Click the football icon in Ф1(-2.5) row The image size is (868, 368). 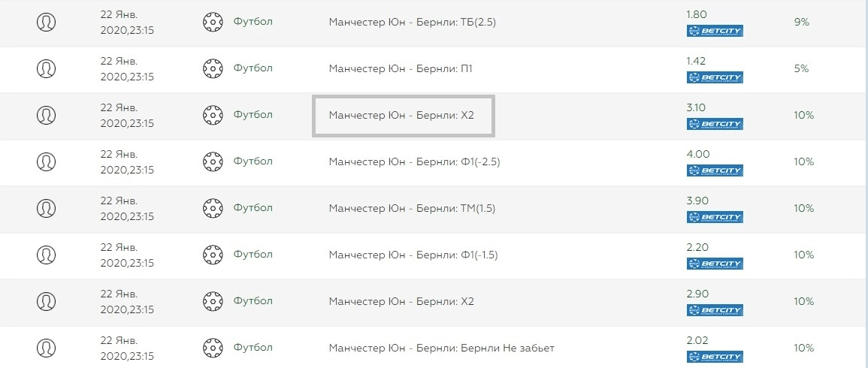point(213,161)
